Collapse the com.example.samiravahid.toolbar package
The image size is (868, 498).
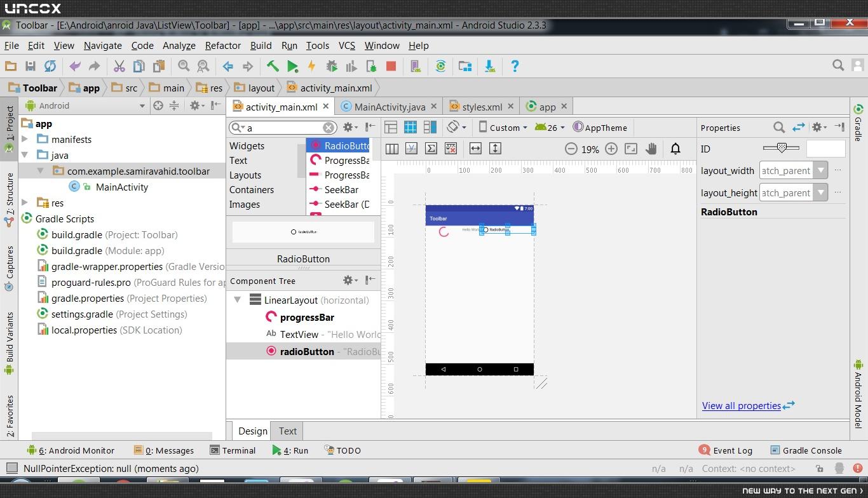[40, 171]
